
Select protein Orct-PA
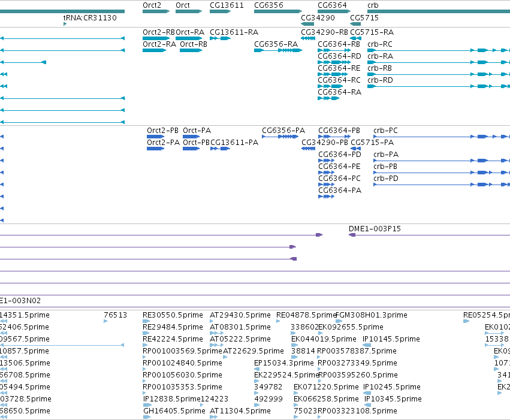[191, 137]
